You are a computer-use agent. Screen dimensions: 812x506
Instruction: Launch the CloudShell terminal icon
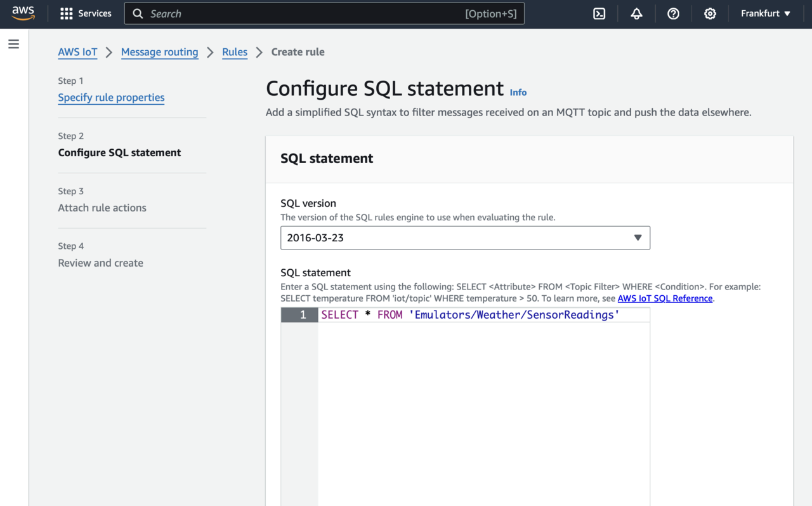pos(599,13)
